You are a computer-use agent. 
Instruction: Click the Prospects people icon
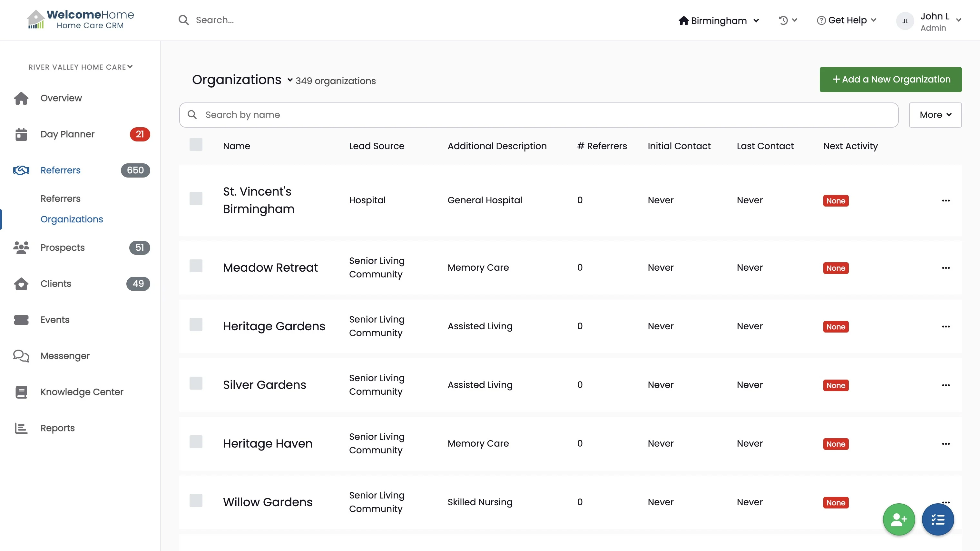pyautogui.click(x=21, y=247)
